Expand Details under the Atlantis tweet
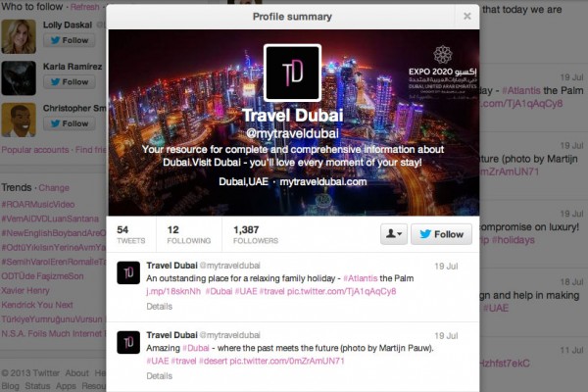 pyautogui.click(x=160, y=307)
